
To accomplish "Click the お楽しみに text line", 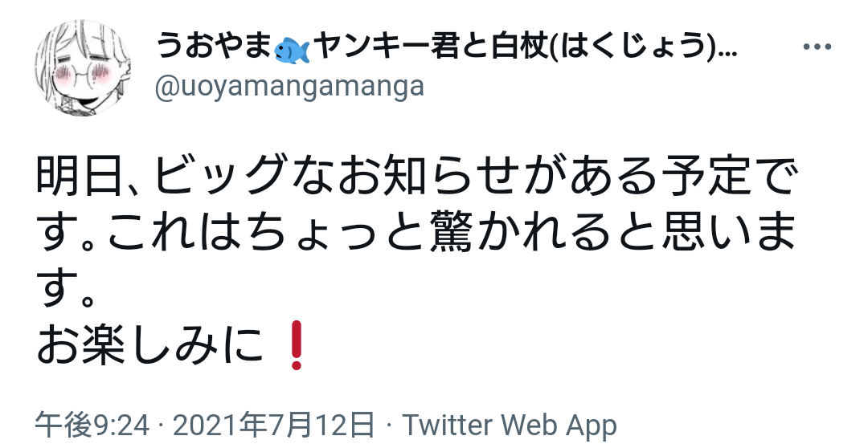I will pos(149,346).
